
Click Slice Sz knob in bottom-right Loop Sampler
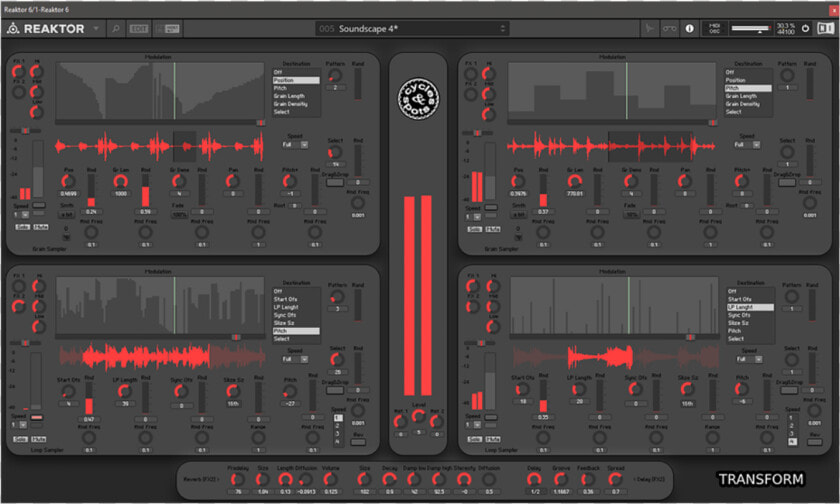687,389
